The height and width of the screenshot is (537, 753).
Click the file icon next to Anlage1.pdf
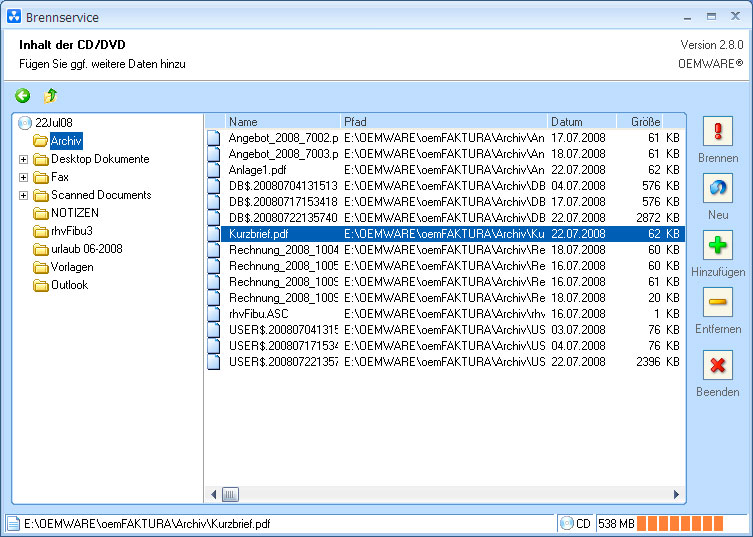(214, 170)
